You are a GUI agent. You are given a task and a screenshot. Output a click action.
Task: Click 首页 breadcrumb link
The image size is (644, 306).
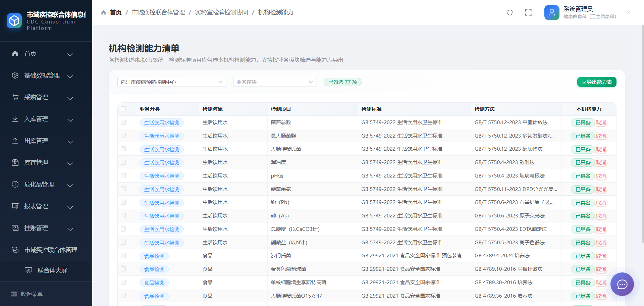[x=116, y=12]
